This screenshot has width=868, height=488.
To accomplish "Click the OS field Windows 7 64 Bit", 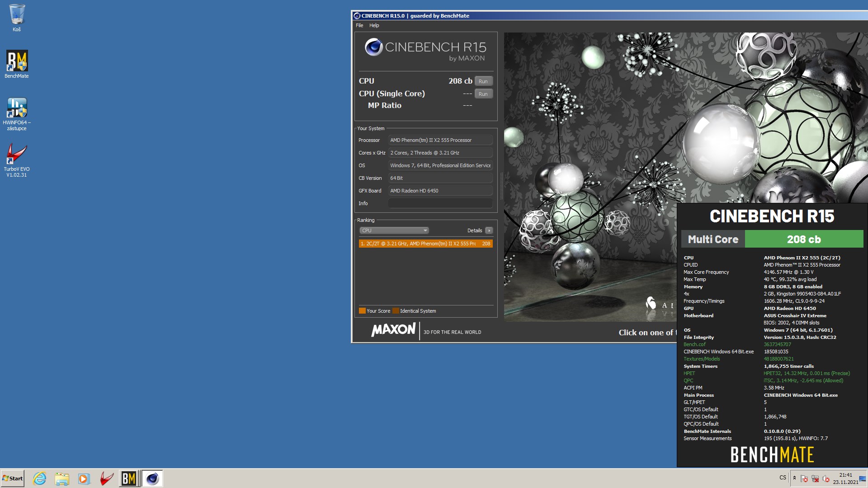I will [x=440, y=165].
